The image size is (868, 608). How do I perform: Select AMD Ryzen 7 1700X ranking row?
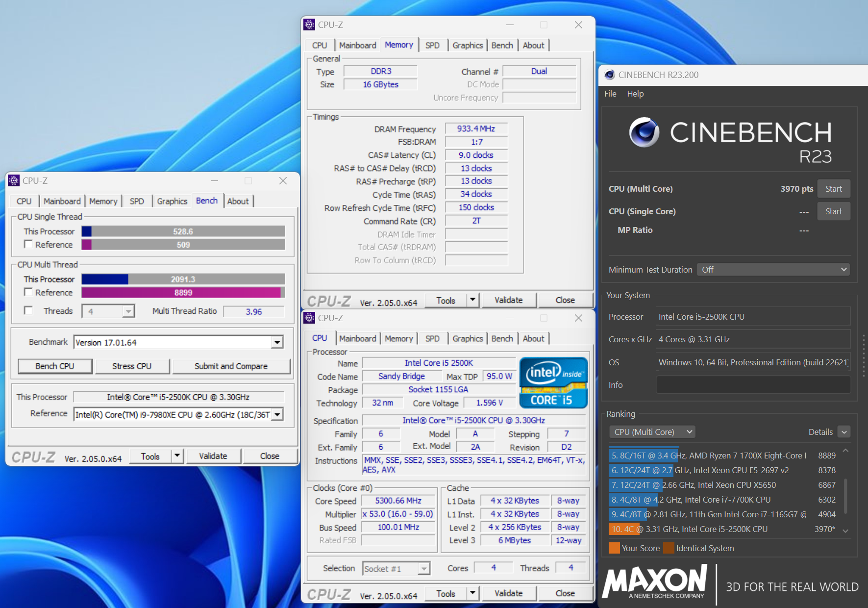pyautogui.click(x=723, y=456)
